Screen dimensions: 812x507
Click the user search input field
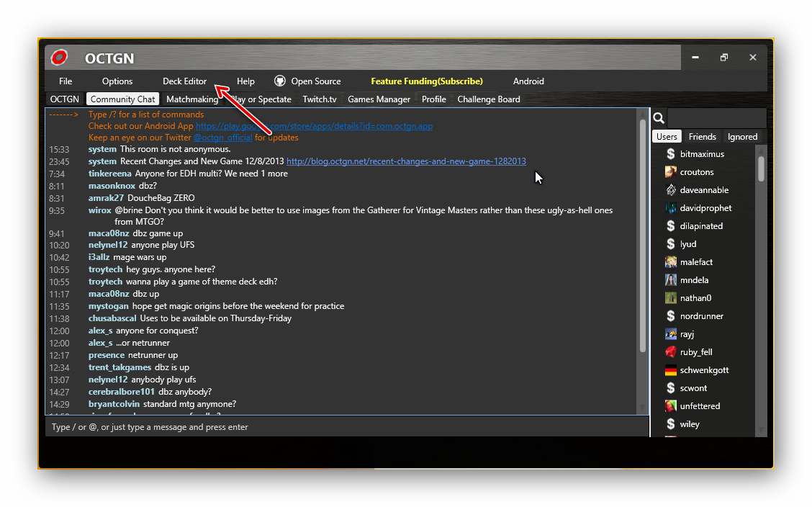tap(717, 118)
